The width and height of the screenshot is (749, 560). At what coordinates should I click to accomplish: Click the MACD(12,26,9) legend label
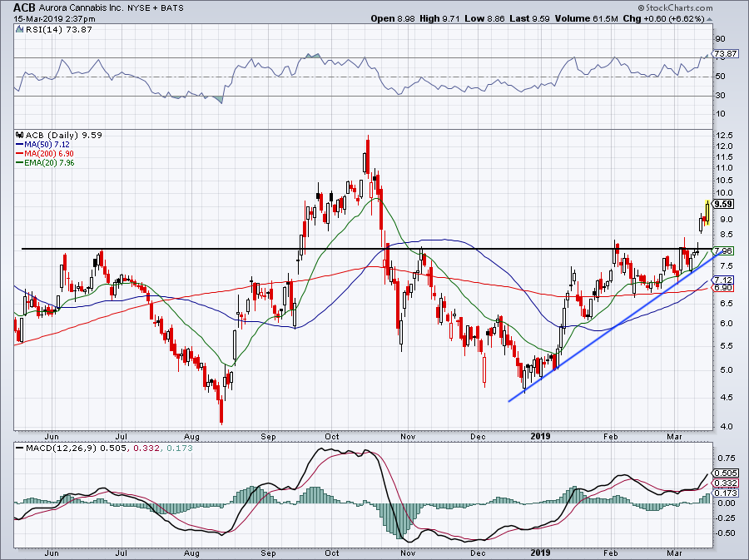pyautogui.click(x=61, y=448)
